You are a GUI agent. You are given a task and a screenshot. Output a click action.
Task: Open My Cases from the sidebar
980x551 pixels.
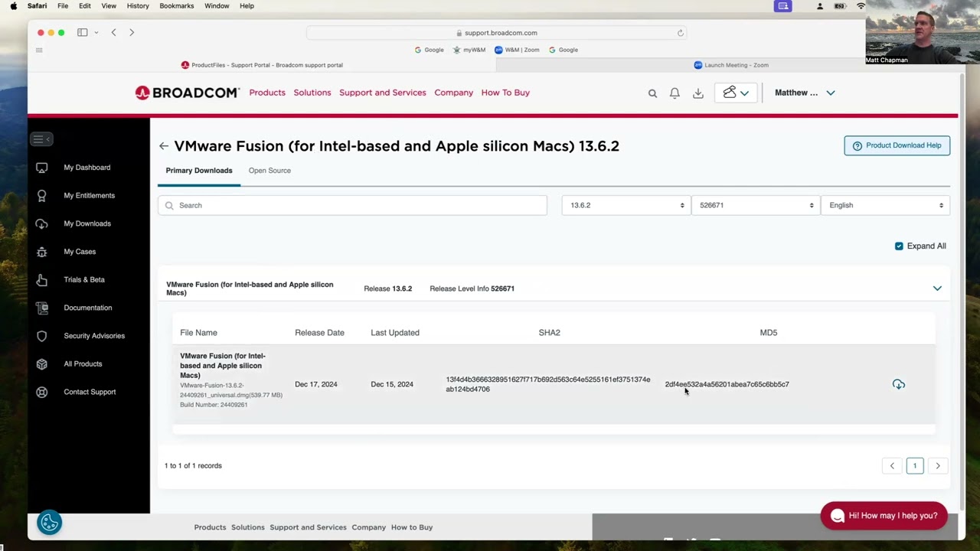pos(42,251)
